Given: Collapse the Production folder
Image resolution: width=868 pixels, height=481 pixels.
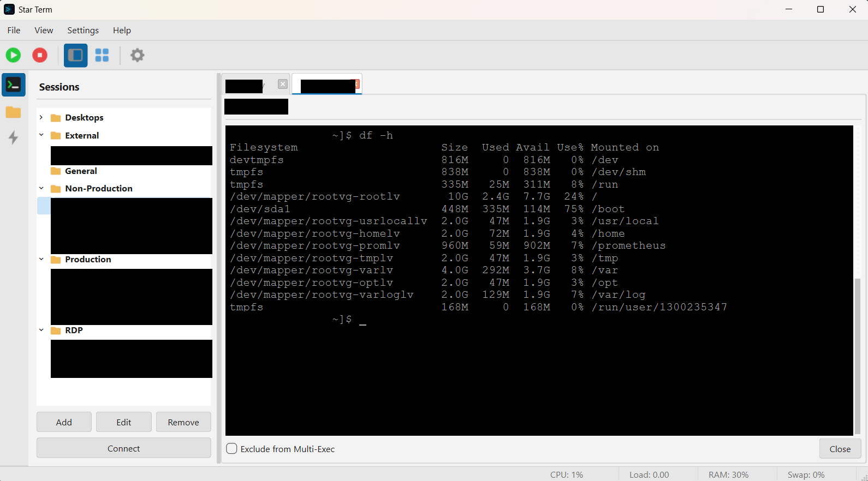Looking at the screenshot, I should [41, 259].
